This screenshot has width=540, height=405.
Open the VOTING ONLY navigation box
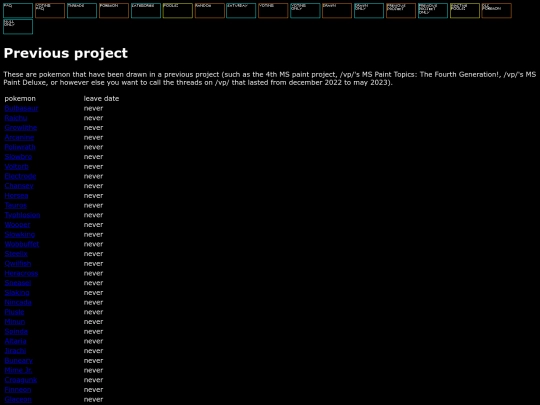[x=305, y=11]
